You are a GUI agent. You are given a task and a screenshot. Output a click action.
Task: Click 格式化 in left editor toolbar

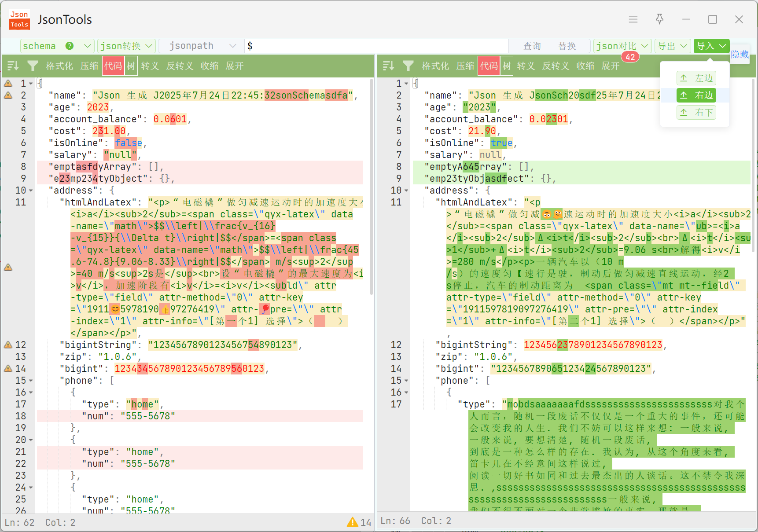[x=59, y=66]
